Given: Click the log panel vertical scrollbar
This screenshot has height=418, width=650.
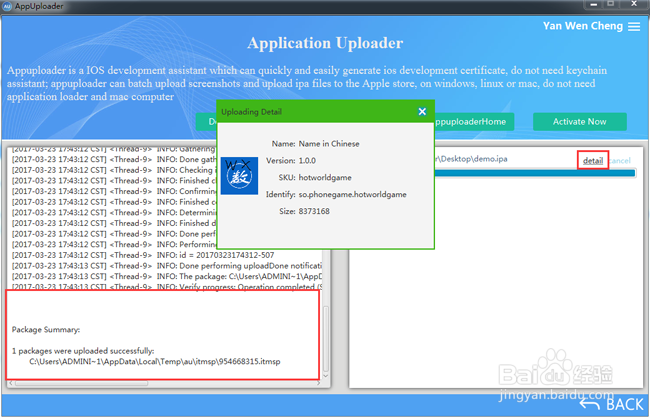Looking at the screenshot, I should pyautogui.click(x=326, y=339).
